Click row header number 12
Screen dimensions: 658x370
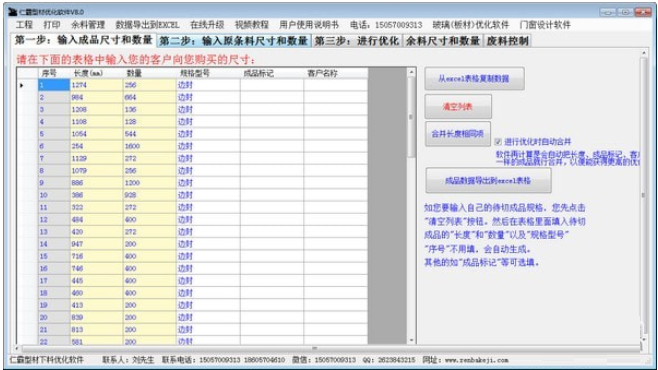click(x=54, y=220)
